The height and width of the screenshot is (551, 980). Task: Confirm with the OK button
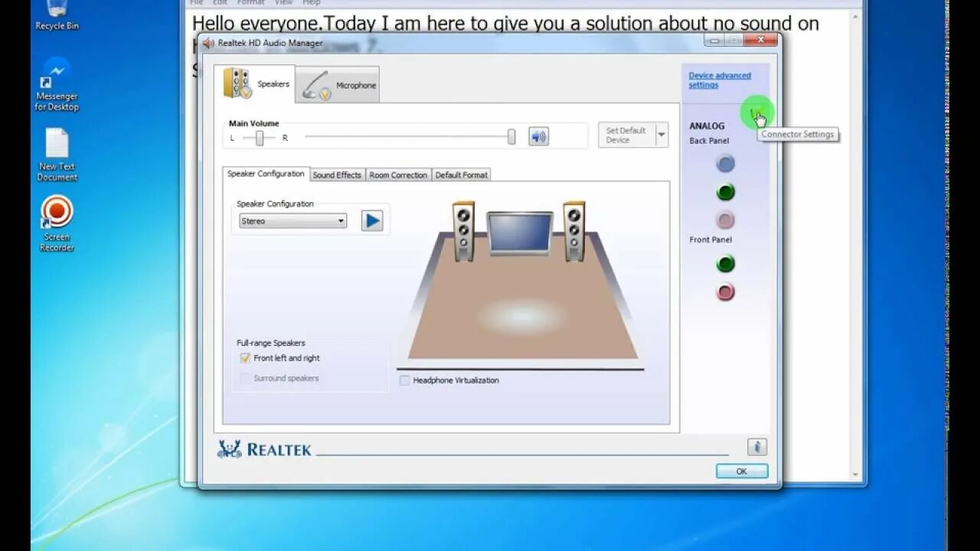[x=742, y=471]
